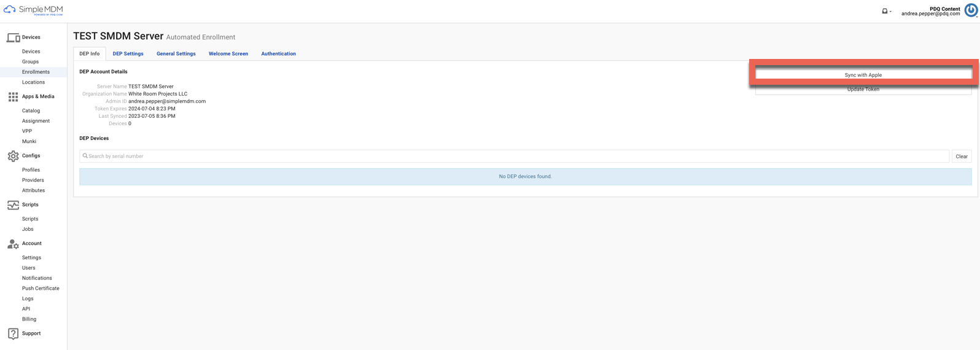Open the Welcome Screen tab

pyautogui.click(x=228, y=53)
